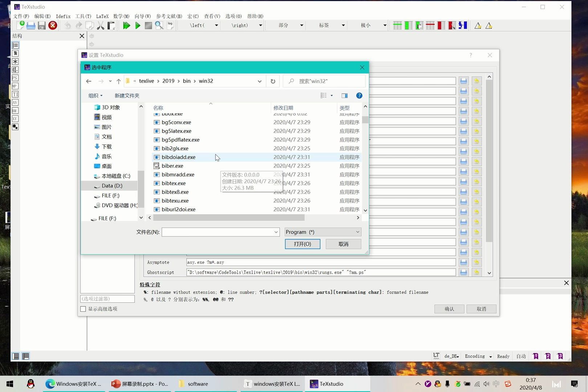Image resolution: width=588 pixels, height=392 pixels.
Task: Open the Program (*) file type dropdown
Action: click(322, 232)
